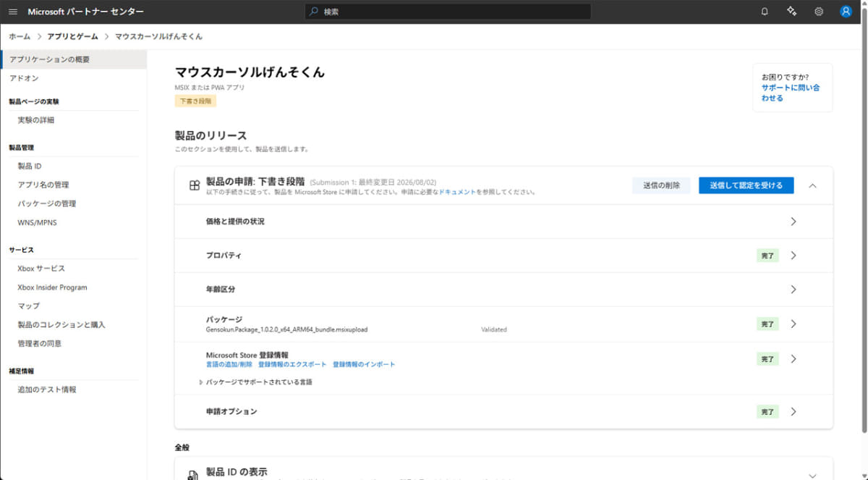The height and width of the screenshot is (480, 868).
Task: Open Xbox Insider Program in sidebar
Action: click(x=52, y=287)
